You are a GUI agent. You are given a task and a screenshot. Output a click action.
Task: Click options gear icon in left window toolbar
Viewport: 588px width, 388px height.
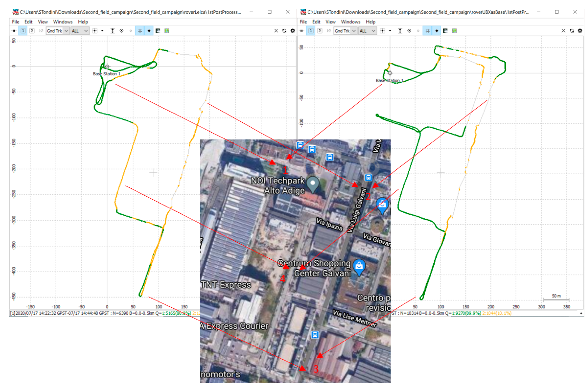pyautogui.click(x=292, y=31)
